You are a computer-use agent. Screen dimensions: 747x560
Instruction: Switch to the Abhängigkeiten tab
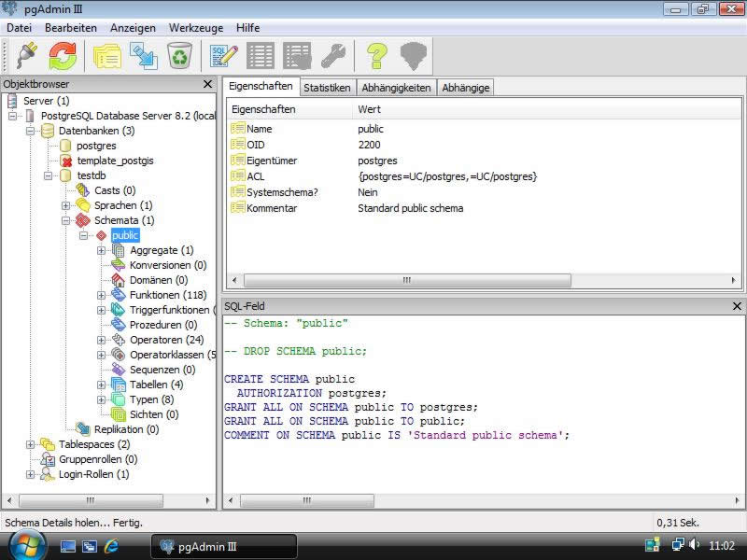pyautogui.click(x=396, y=88)
